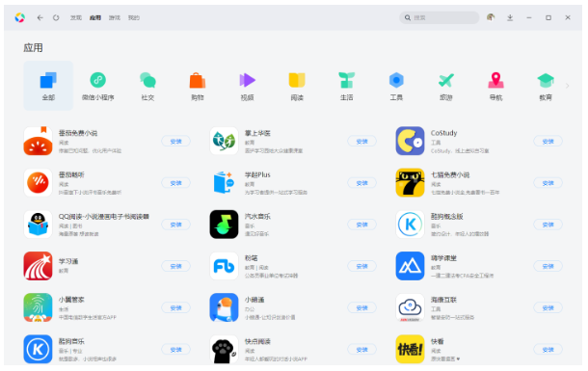Go back with the arrow icon
This screenshot has height=371, width=588.
click(x=40, y=17)
